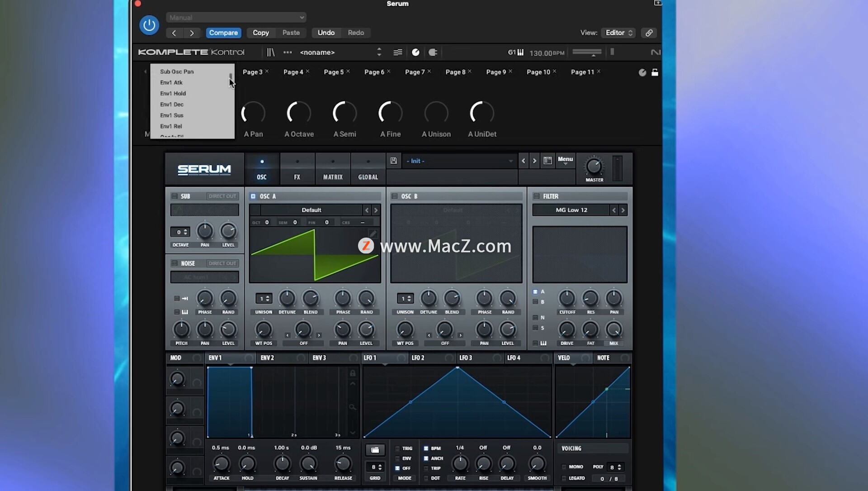Toggle LFO BPM sync checkbox
This screenshot has width=868, height=491.
click(x=426, y=448)
